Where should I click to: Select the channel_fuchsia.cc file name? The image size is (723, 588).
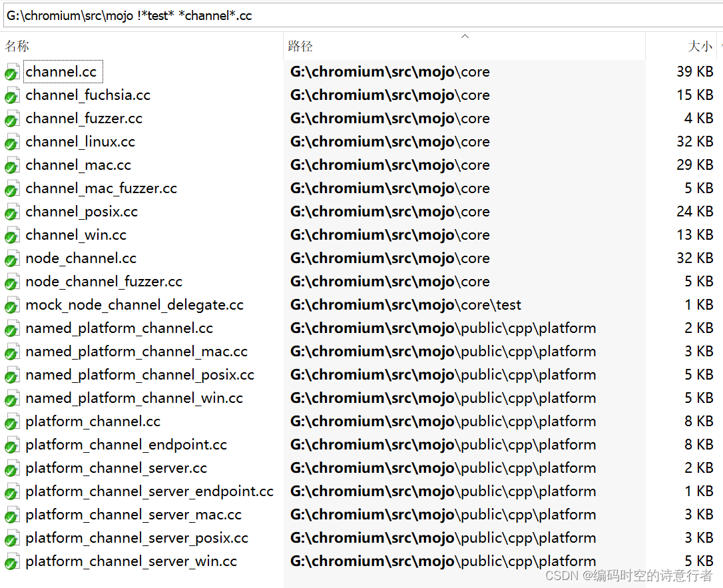[88, 95]
